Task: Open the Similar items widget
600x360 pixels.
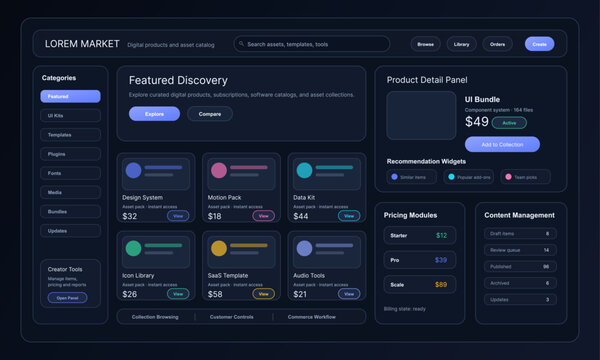Action: (x=411, y=177)
